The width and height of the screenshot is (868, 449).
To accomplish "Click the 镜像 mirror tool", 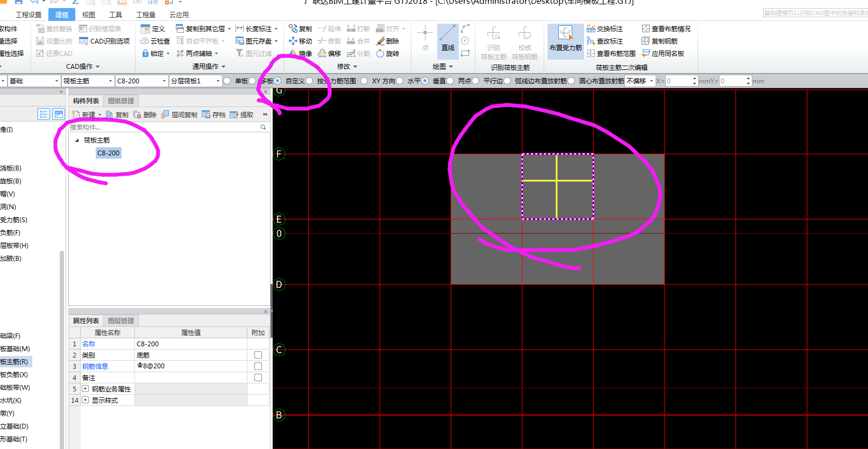I will (x=300, y=53).
